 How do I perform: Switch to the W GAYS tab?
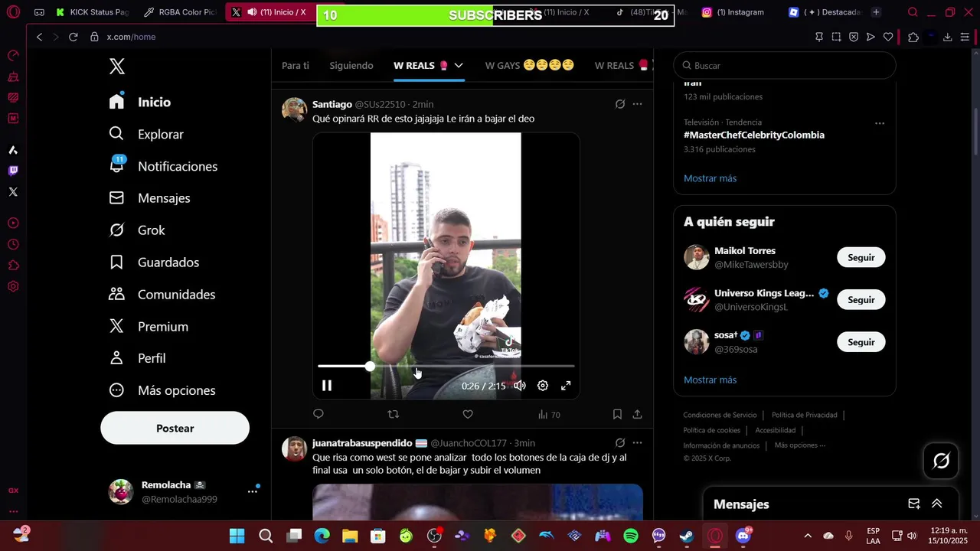(x=529, y=66)
